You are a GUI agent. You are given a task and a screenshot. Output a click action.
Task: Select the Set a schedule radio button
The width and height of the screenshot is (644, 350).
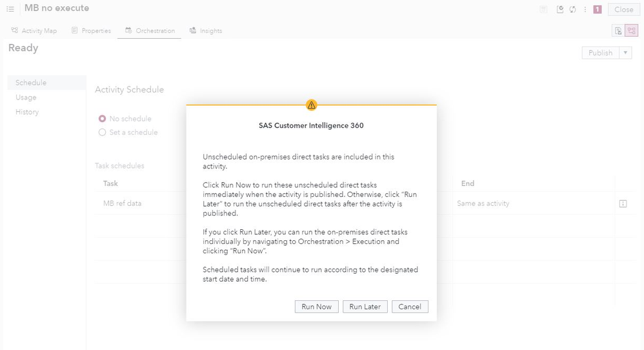102,132
